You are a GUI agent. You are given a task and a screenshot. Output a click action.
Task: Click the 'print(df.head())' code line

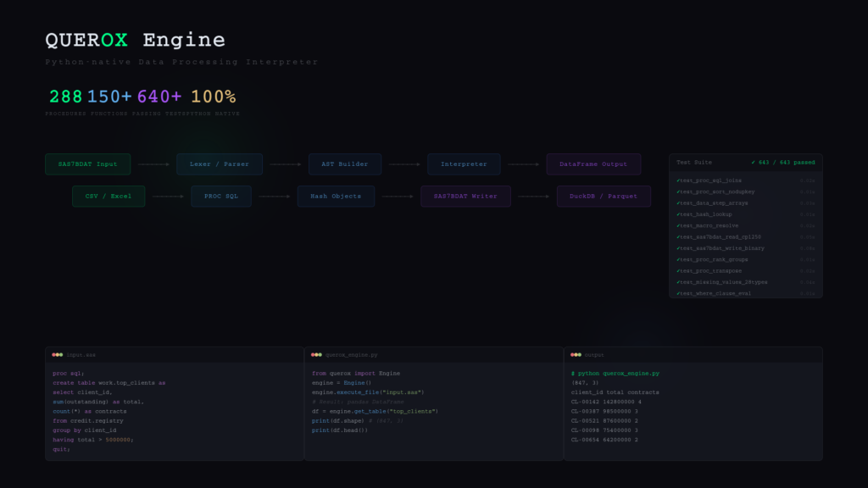coord(340,430)
